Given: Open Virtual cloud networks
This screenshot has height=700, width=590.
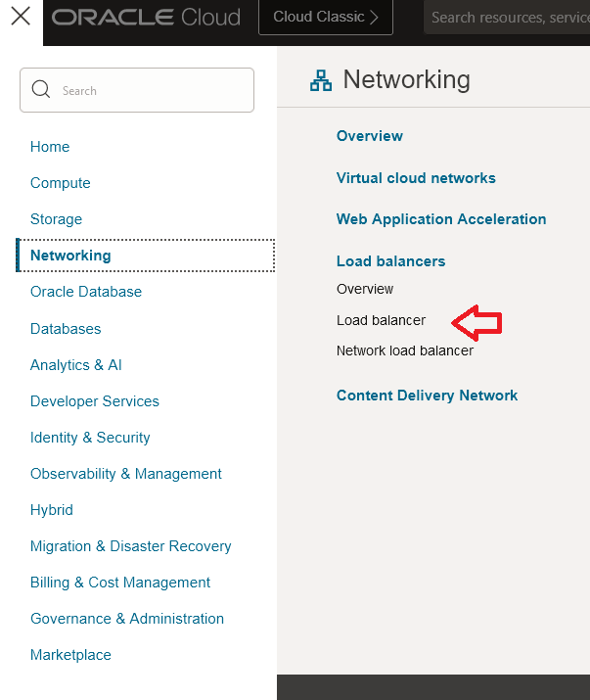Looking at the screenshot, I should (416, 177).
